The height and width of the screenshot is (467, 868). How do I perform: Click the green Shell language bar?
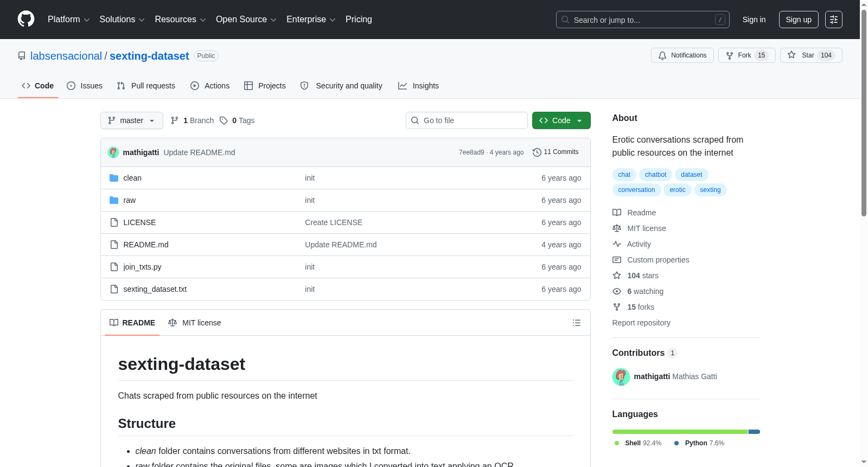(x=680, y=432)
